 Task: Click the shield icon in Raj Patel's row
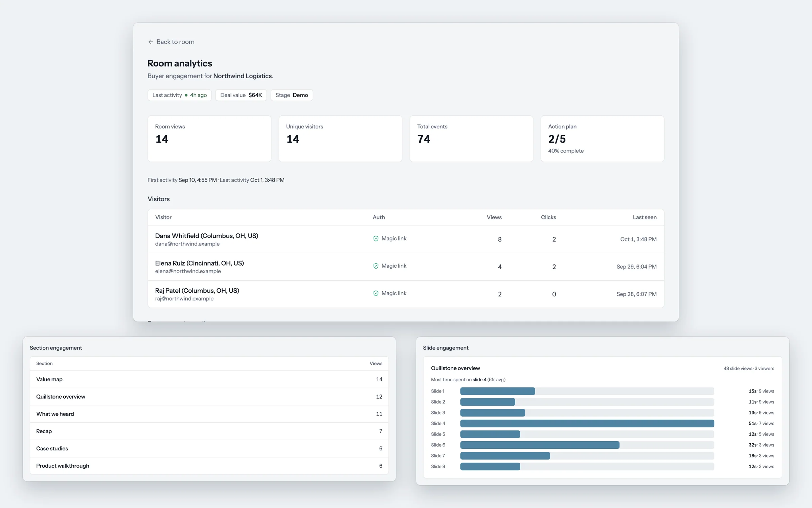376,293
